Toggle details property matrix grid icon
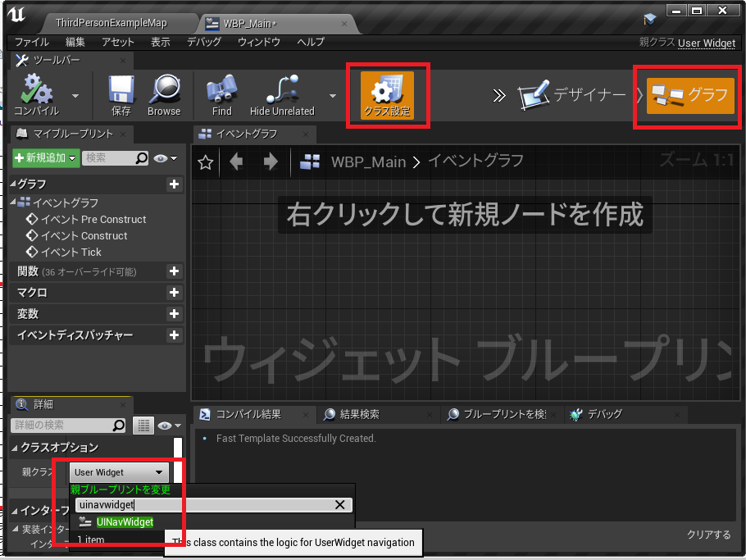Viewport: 746px width, 560px height. tap(143, 426)
